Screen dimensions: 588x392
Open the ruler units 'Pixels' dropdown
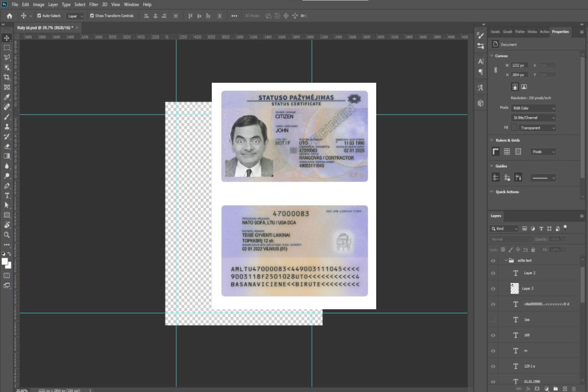[543, 151]
